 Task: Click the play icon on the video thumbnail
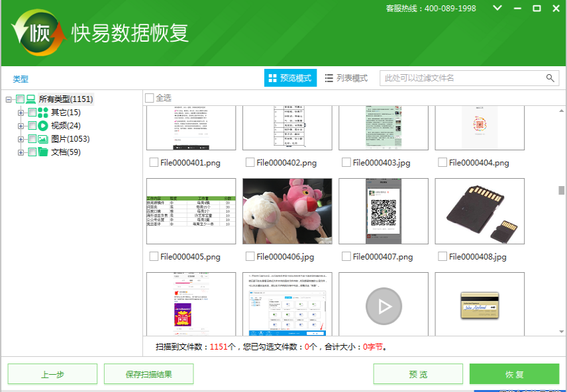tap(384, 307)
